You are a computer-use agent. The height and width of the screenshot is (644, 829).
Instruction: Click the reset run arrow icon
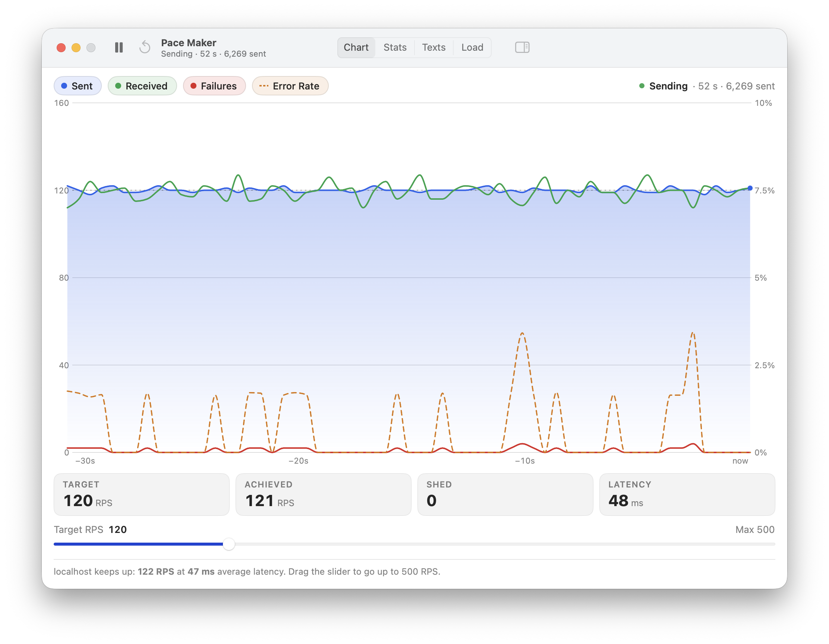(x=145, y=47)
